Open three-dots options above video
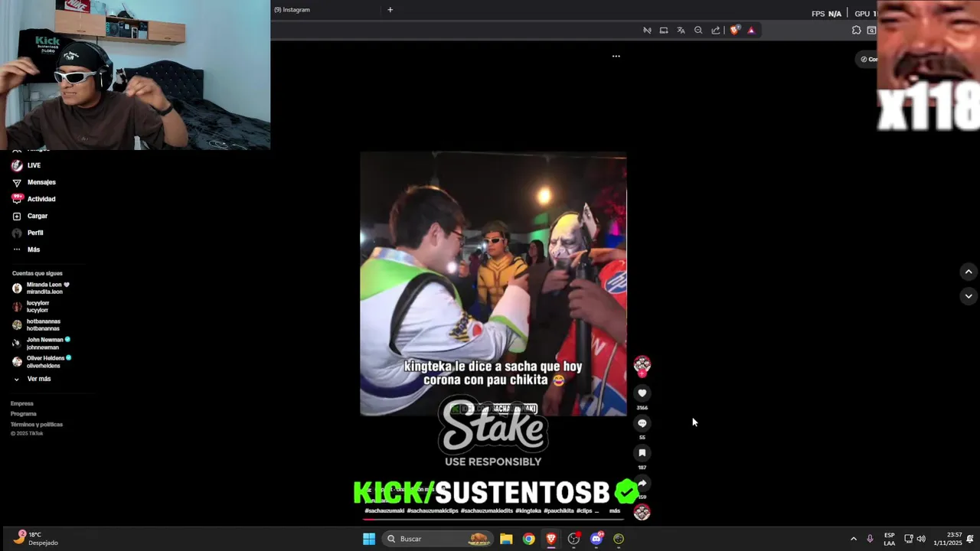980x551 pixels. (616, 56)
